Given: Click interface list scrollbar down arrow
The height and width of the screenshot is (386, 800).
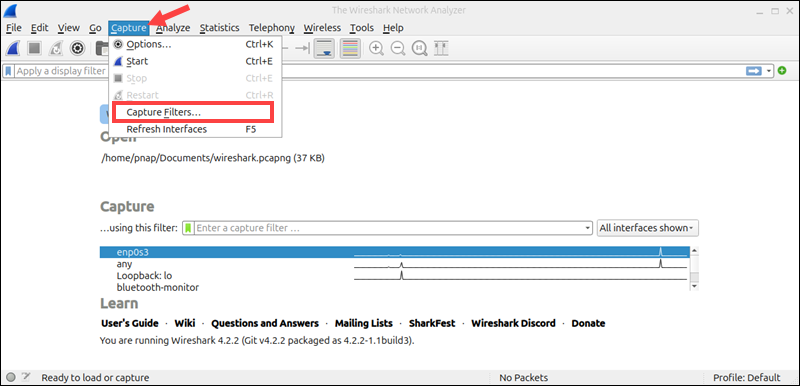Looking at the screenshot, I should (694, 287).
